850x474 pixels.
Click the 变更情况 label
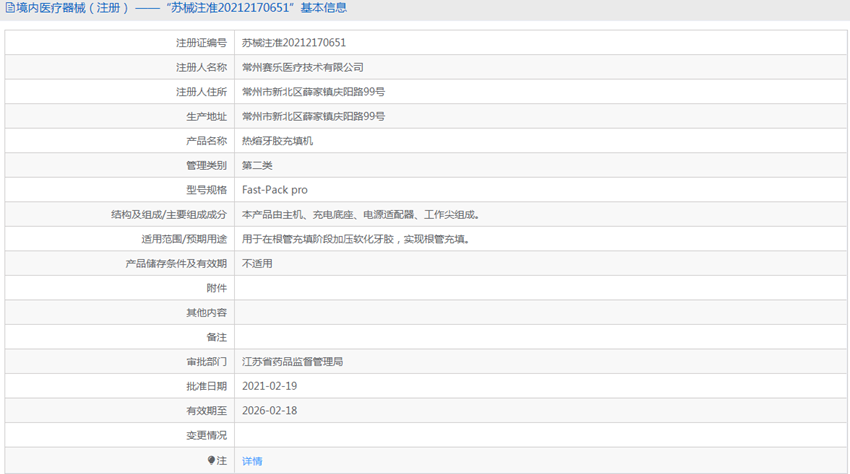pyautogui.click(x=207, y=435)
